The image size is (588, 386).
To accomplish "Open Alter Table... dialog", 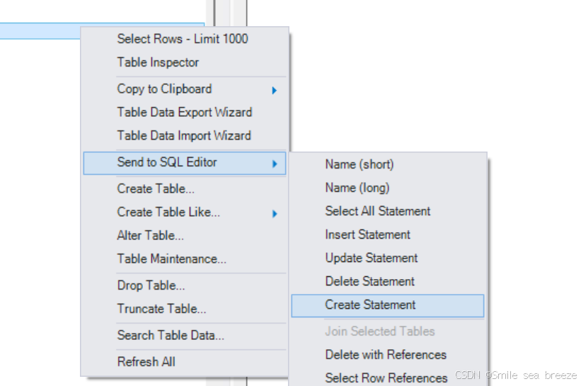I will [151, 235].
